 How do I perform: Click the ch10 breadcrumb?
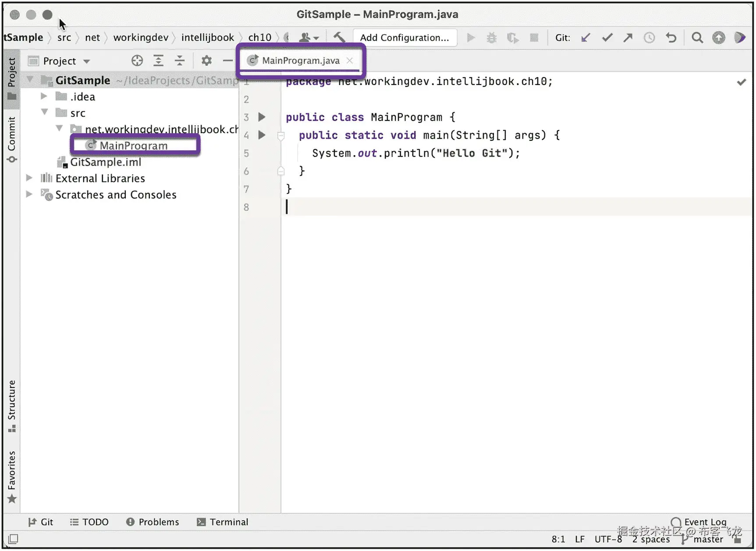point(260,38)
